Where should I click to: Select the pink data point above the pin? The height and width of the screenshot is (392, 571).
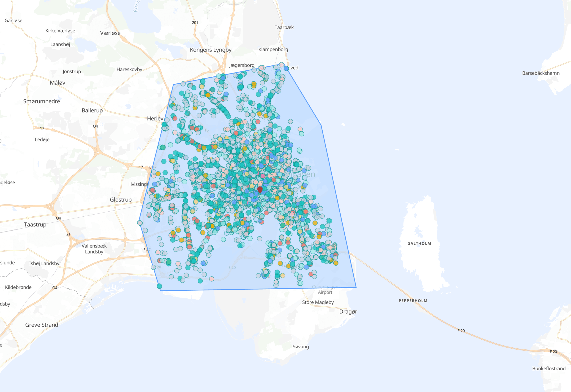263,176
